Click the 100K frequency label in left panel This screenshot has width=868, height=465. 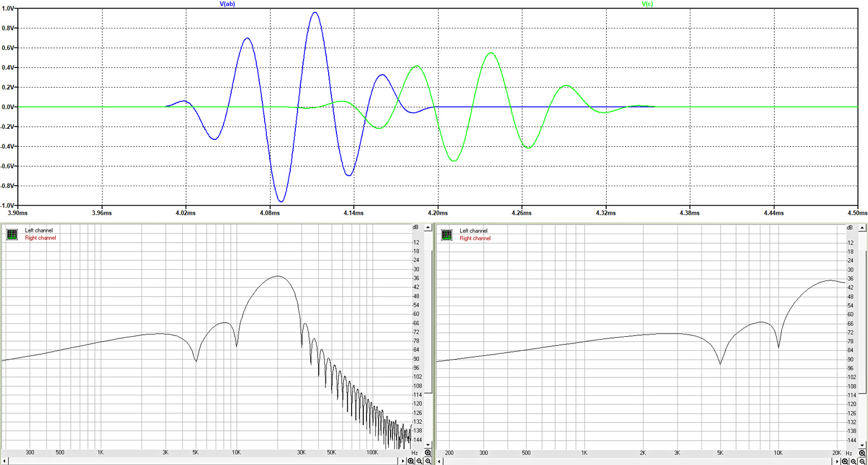click(372, 453)
